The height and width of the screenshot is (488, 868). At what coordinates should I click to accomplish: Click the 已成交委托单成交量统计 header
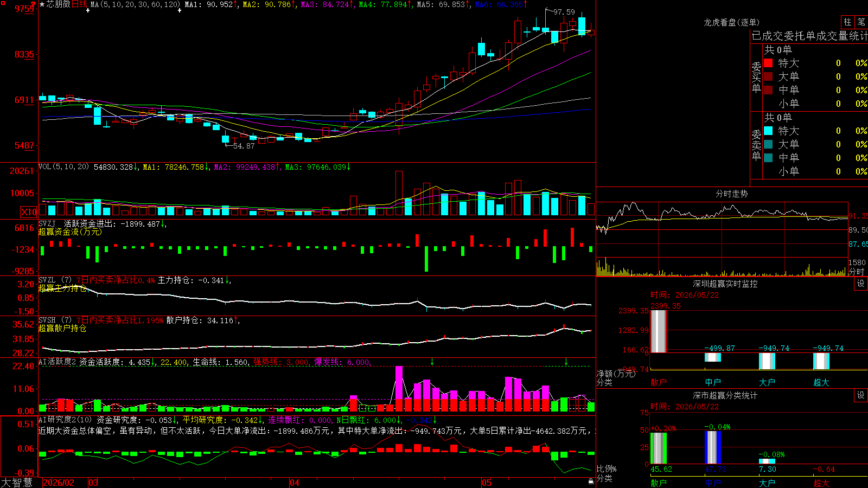click(x=809, y=36)
